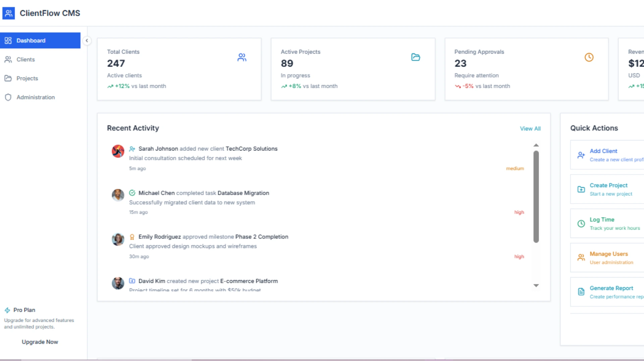Click the clock icon on Pending Approvals card
Screen dimensions: 644x362
point(589,57)
